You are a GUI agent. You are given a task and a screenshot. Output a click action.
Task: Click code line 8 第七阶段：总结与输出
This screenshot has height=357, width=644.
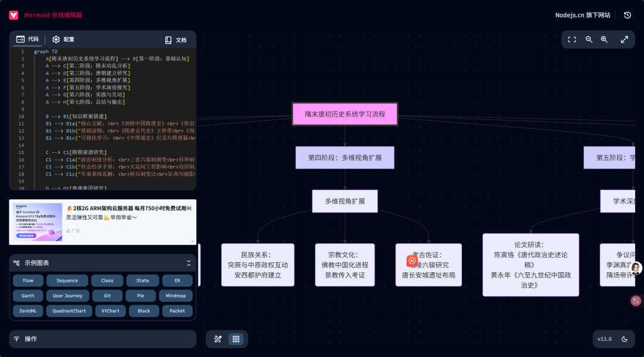(85, 102)
